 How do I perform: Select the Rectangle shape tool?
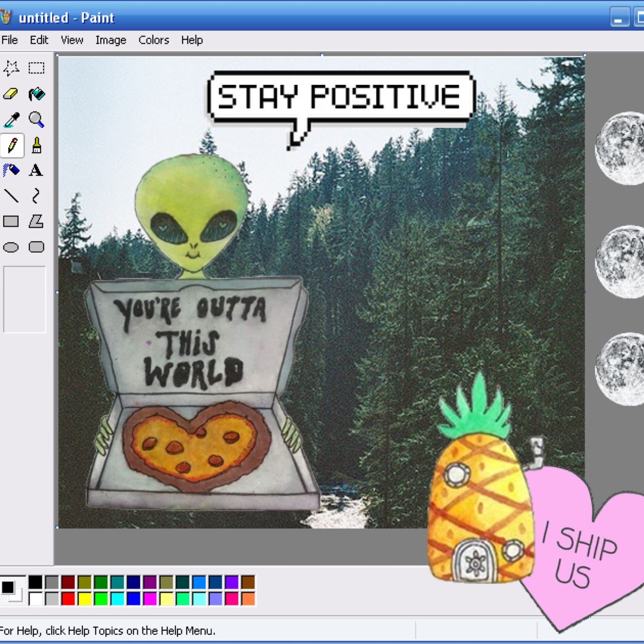pyautogui.click(x=11, y=221)
